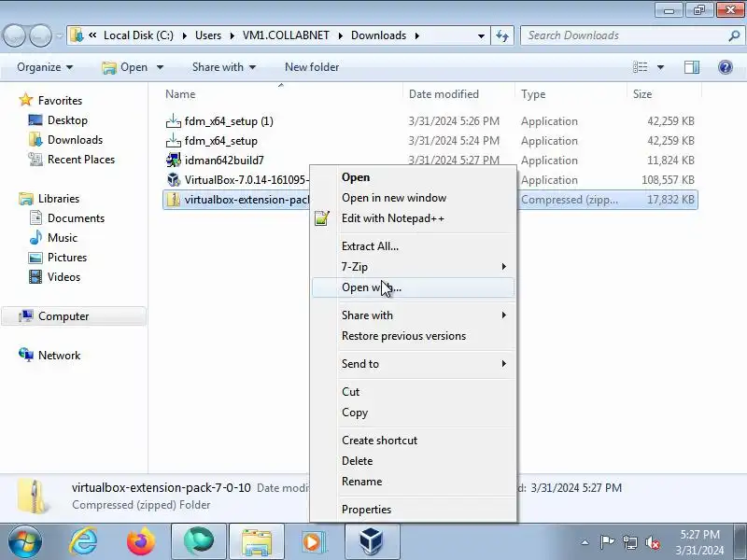Click the network tray icon
Screen dimensions: 747x560
[x=630, y=542]
